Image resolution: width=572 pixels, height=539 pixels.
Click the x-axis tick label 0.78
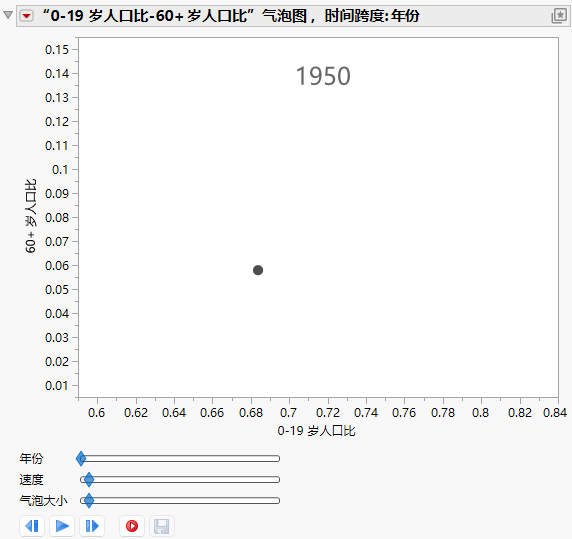[x=443, y=413]
